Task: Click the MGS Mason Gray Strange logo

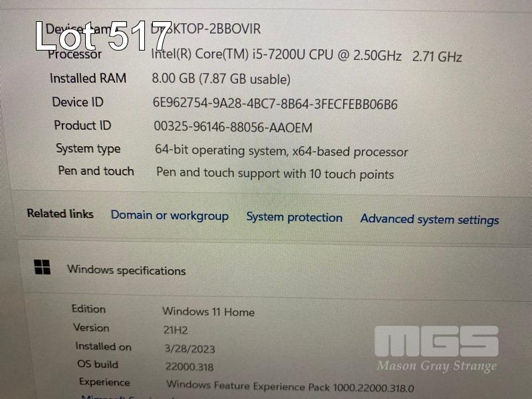Action: click(x=436, y=350)
